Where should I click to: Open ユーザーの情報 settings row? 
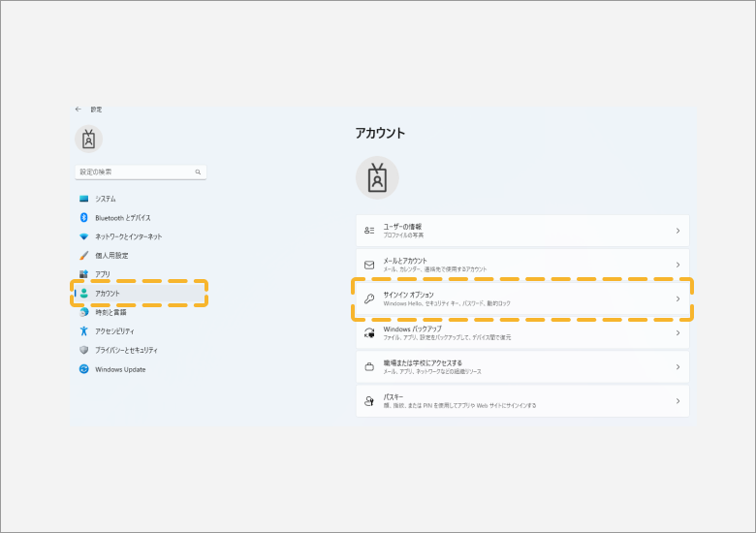[522, 231]
